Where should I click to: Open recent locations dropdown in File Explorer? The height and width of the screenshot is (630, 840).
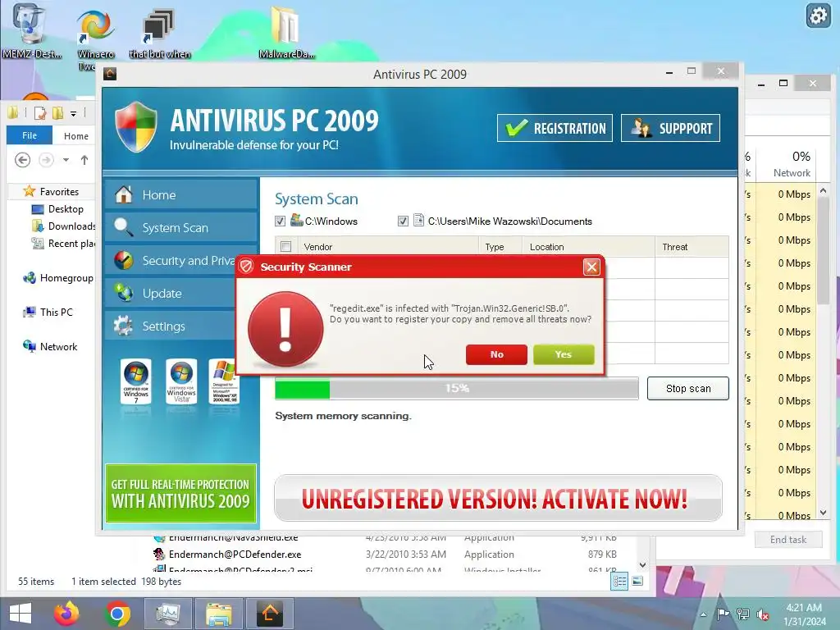tap(66, 160)
